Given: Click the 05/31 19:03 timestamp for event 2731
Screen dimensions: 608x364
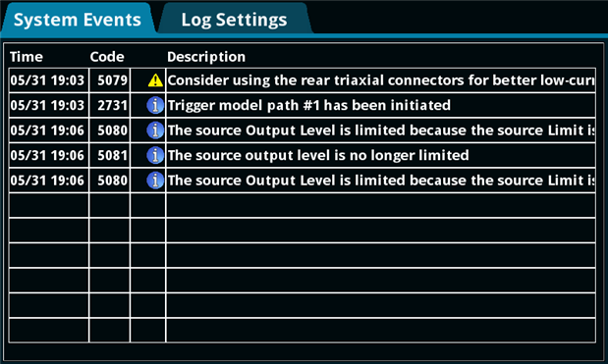Looking at the screenshot, I should click(x=47, y=105).
